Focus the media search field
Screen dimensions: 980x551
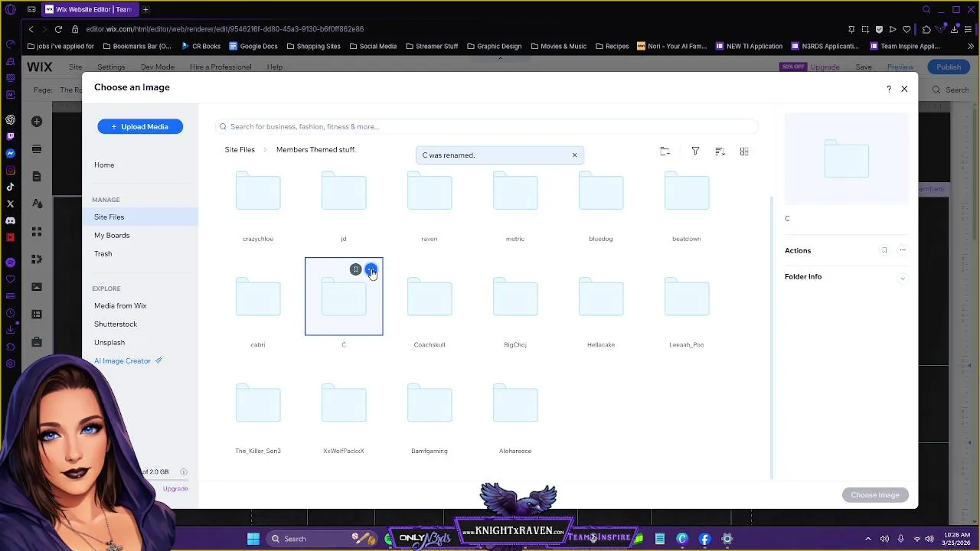point(488,126)
